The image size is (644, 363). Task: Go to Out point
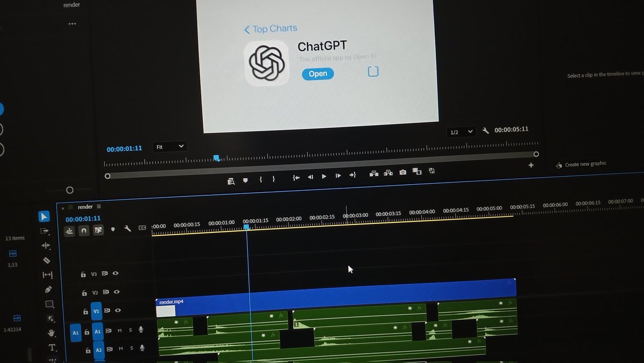(x=353, y=175)
